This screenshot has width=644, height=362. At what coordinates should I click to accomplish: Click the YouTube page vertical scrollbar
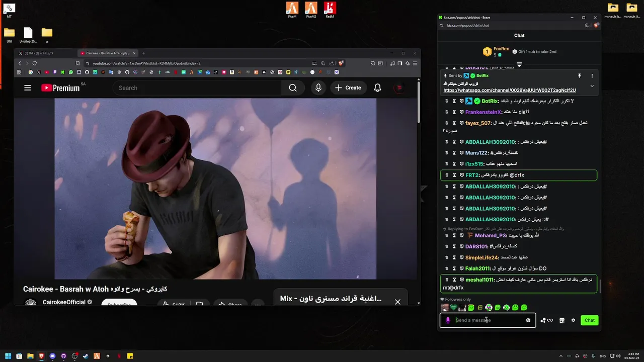tap(419, 103)
